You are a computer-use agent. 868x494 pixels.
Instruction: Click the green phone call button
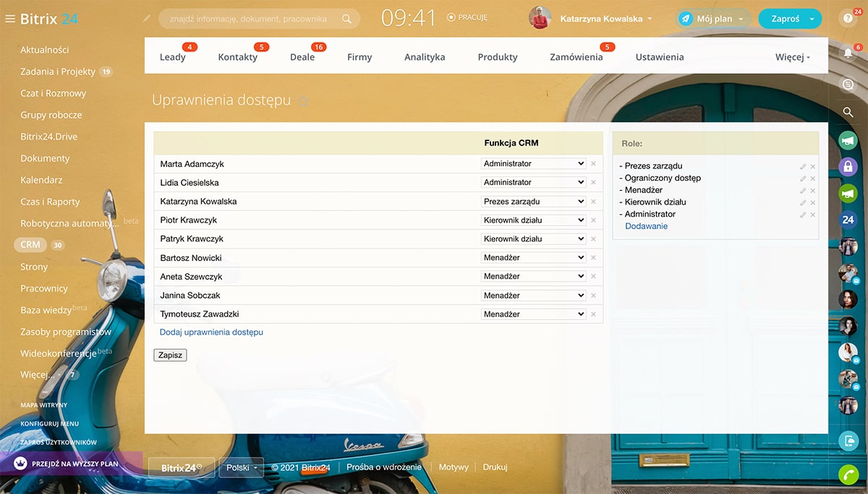(x=848, y=474)
